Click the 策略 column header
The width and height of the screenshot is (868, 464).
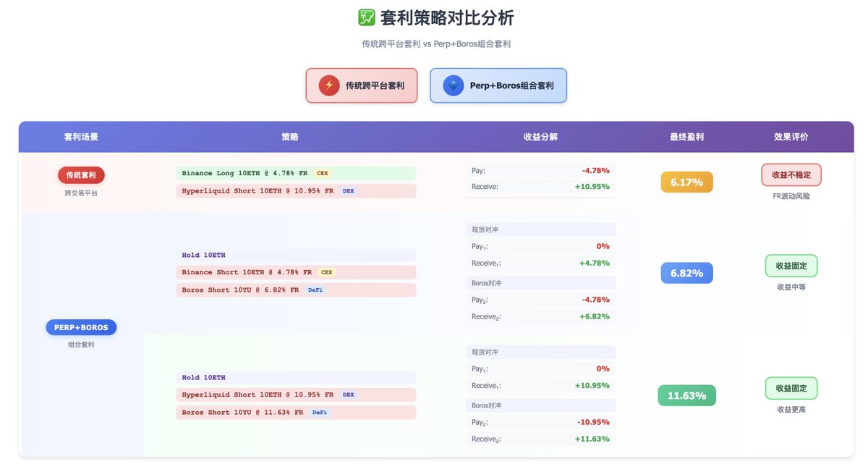click(x=289, y=137)
